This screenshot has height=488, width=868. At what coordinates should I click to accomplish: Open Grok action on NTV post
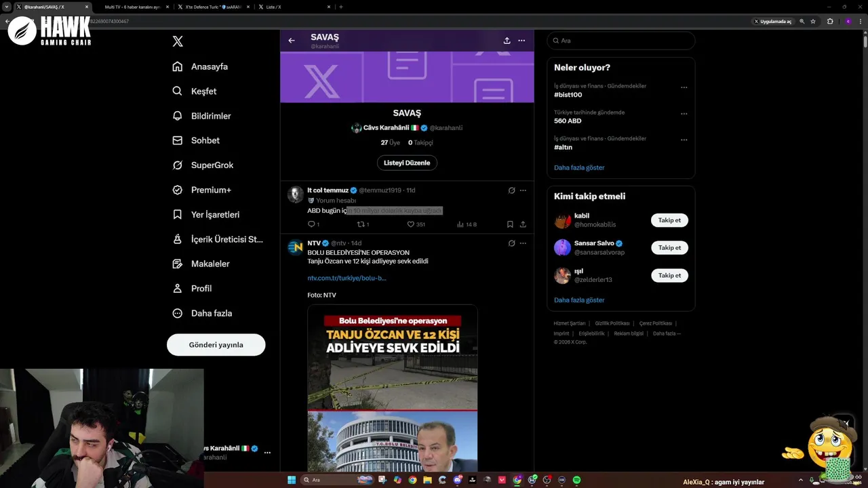[x=512, y=243]
